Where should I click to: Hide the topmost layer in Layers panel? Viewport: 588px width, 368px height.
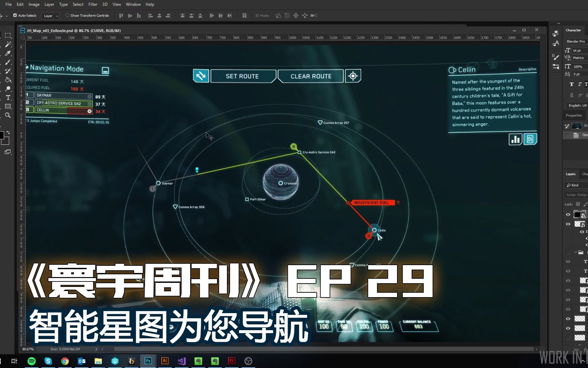[568, 215]
